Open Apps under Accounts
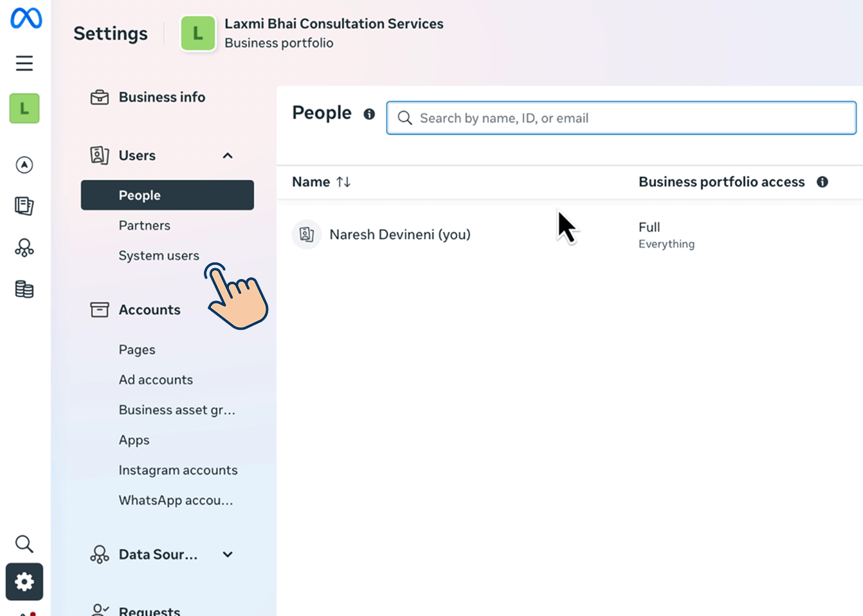Screen dimensions: 863x616 tap(134, 440)
